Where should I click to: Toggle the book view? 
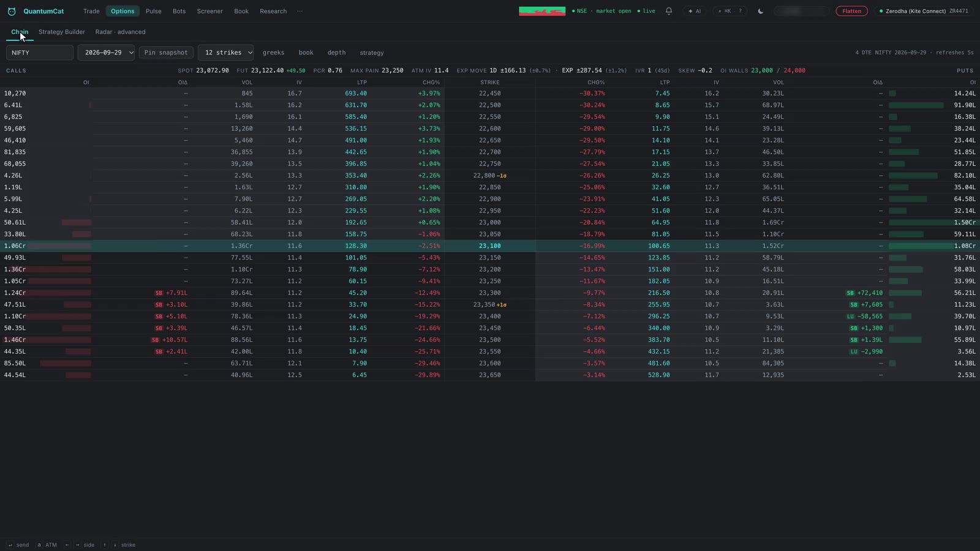[x=306, y=53]
